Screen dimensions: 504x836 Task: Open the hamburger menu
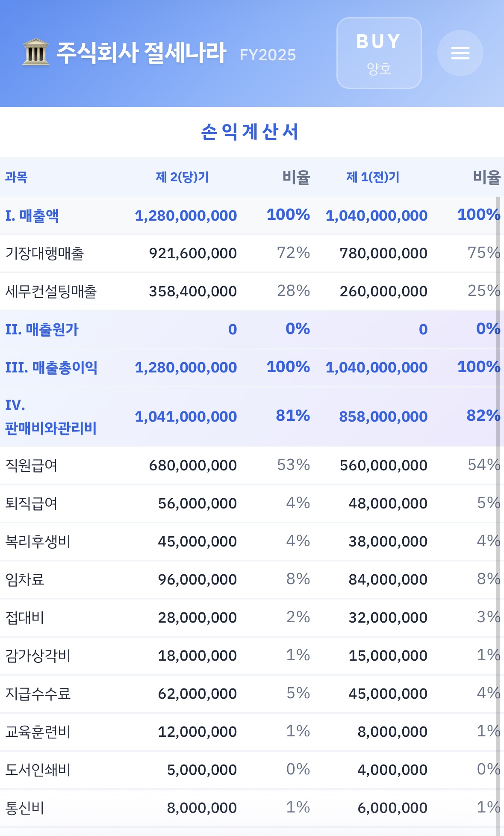[x=460, y=53]
